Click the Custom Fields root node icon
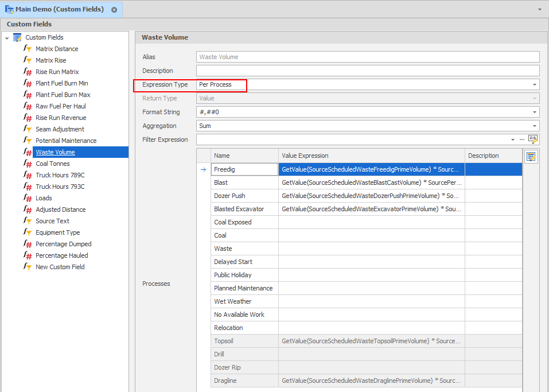This screenshot has height=392, width=549. 17,37
